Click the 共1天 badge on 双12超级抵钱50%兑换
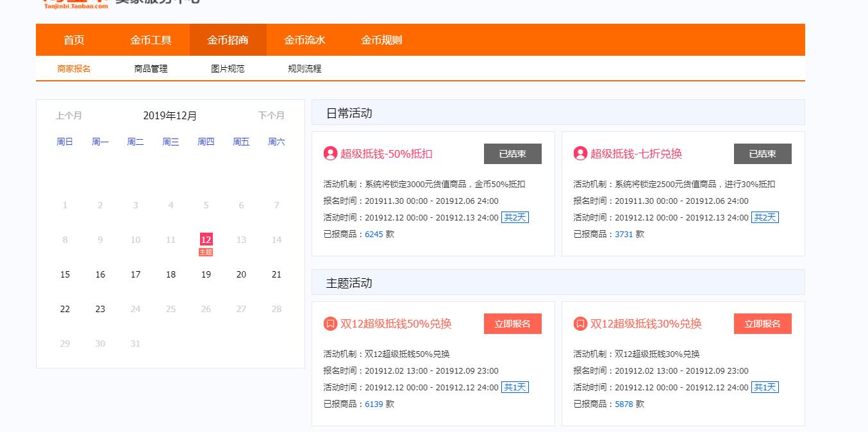 tap(515, 387)
